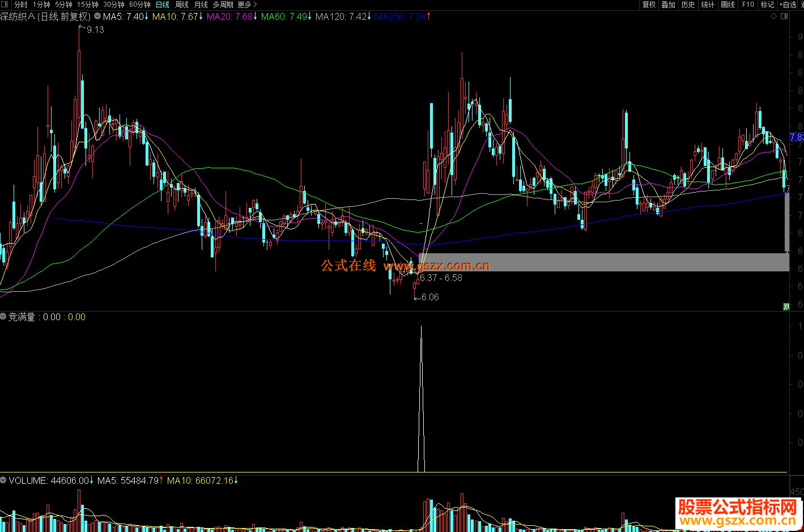Click 历史 history button
The width and height of the screenshot is (804, 532).
pyautogui.click(x=688, y=5)
